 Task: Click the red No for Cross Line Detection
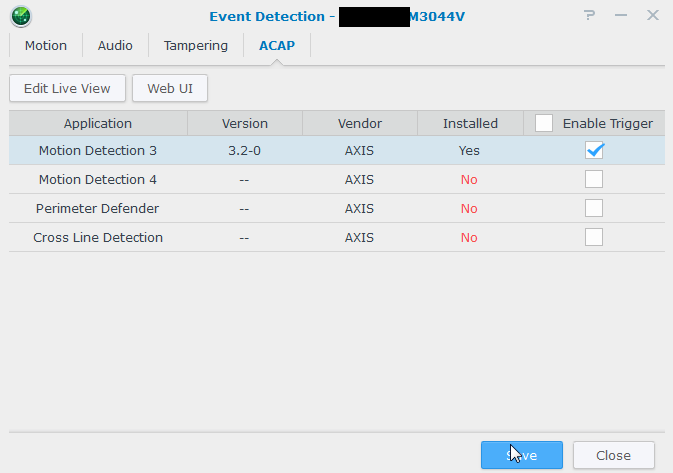click(x=469, y=237)
